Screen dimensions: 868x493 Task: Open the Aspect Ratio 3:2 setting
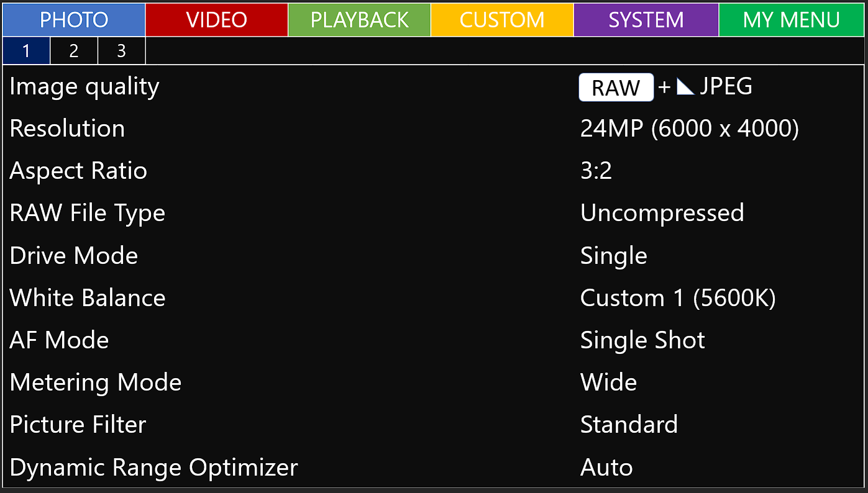(x=596, y=171)
